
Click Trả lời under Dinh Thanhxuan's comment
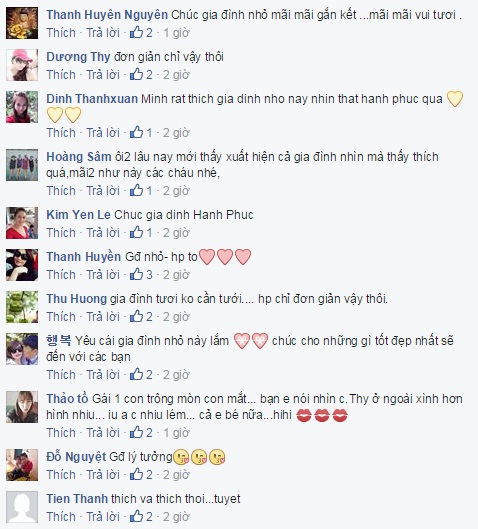tap(103, 133)
